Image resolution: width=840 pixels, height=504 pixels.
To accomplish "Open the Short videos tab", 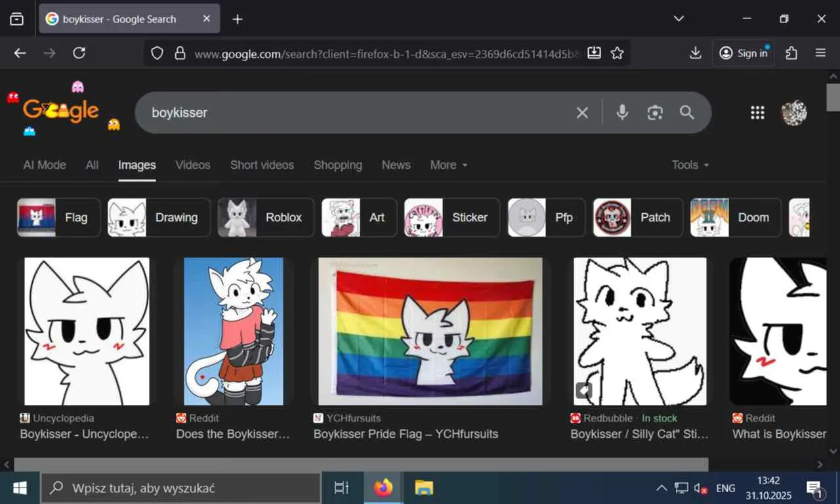I will (x=262, y=165).
